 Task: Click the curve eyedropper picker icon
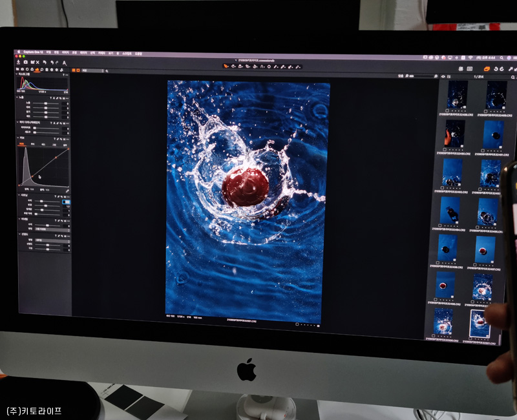tap(67, 191)
